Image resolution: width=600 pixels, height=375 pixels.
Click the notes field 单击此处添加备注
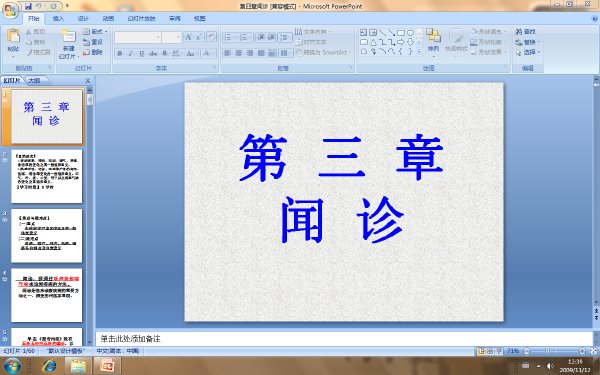point(344,339)
